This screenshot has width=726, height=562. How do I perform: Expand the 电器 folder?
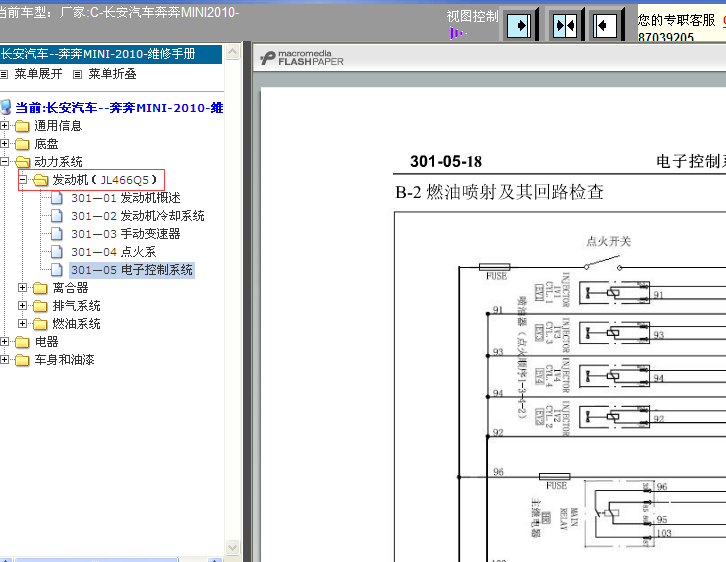[x=4, y=342]
